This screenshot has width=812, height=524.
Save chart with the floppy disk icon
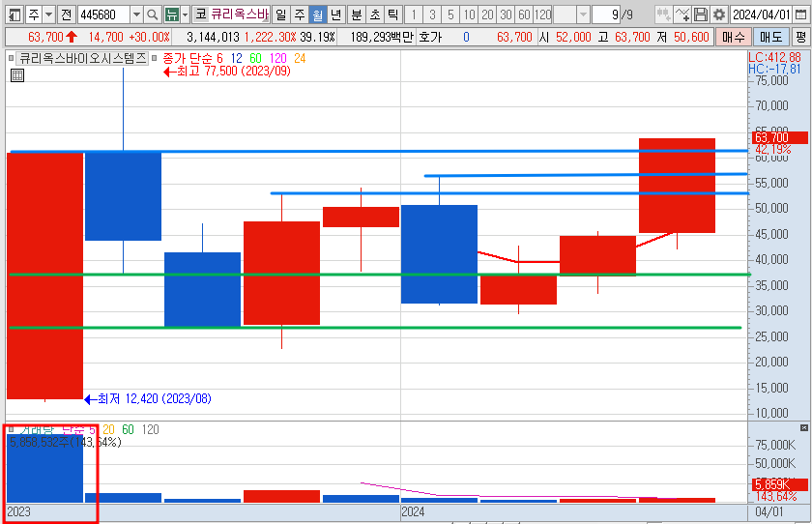pos(701,15)
